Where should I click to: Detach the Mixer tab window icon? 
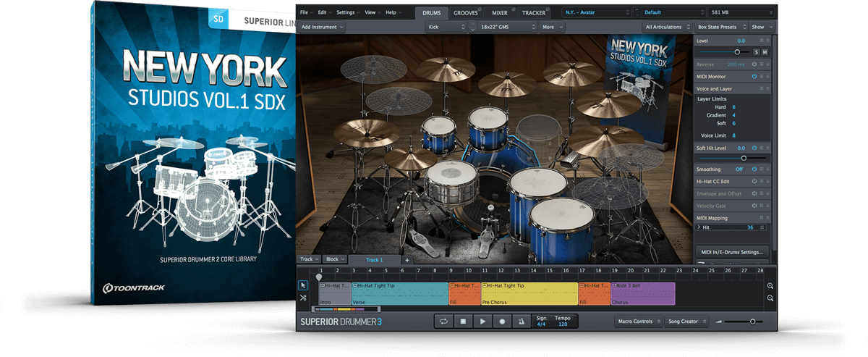coord(512,9)
